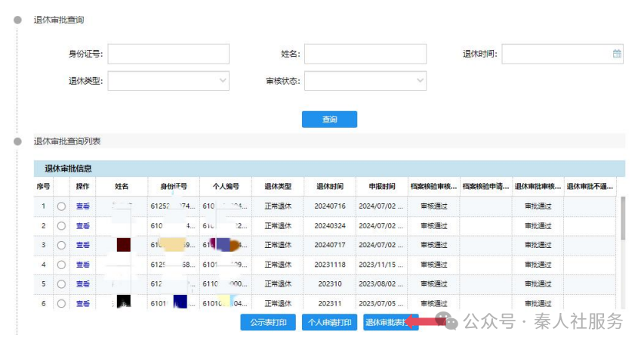Click the 2023/08/02 申报时间 cell
The image size is (644, 347).
pyautogui.click(x=381, y=284)
